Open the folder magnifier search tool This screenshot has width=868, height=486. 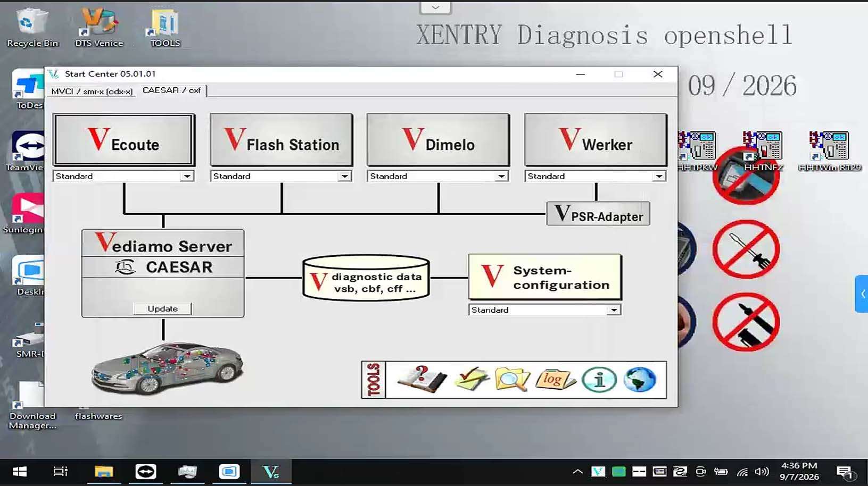[512, 379]
